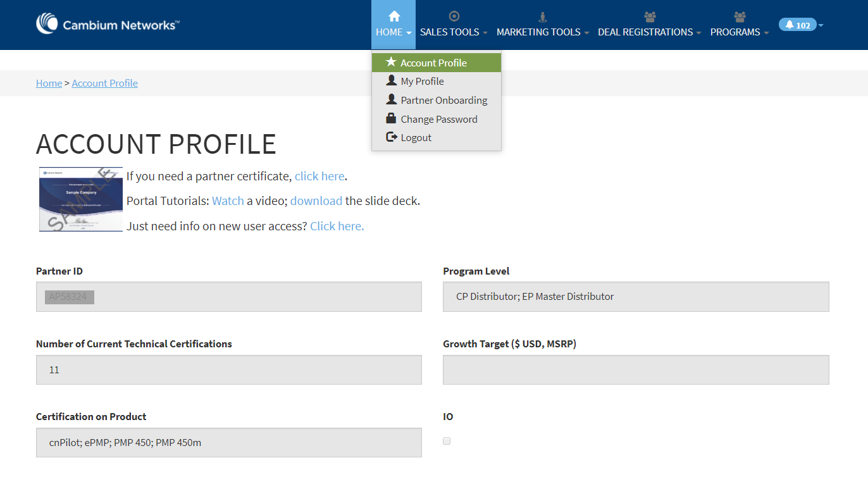Click the Program Level field
This screenshot has width=868, height=496.
[x=636, y=297]
